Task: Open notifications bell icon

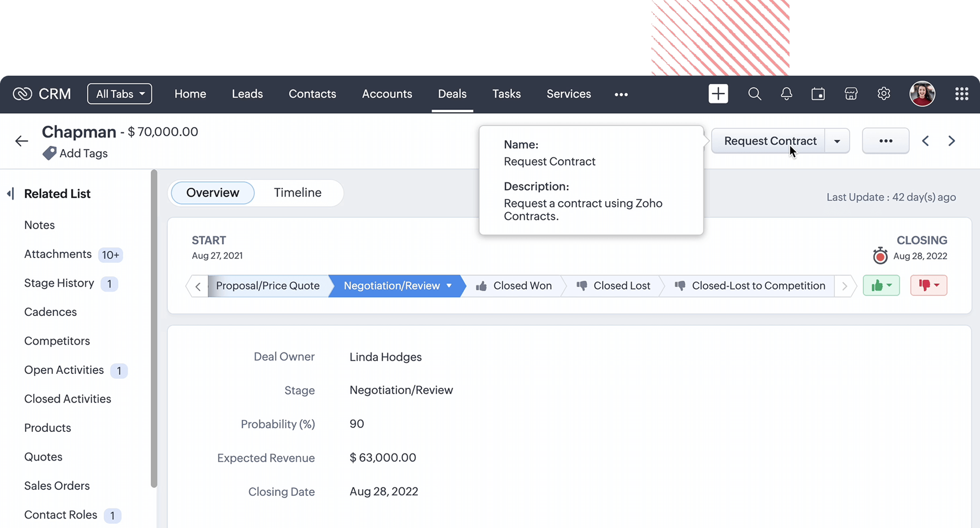Action: [x=786, y=94]
